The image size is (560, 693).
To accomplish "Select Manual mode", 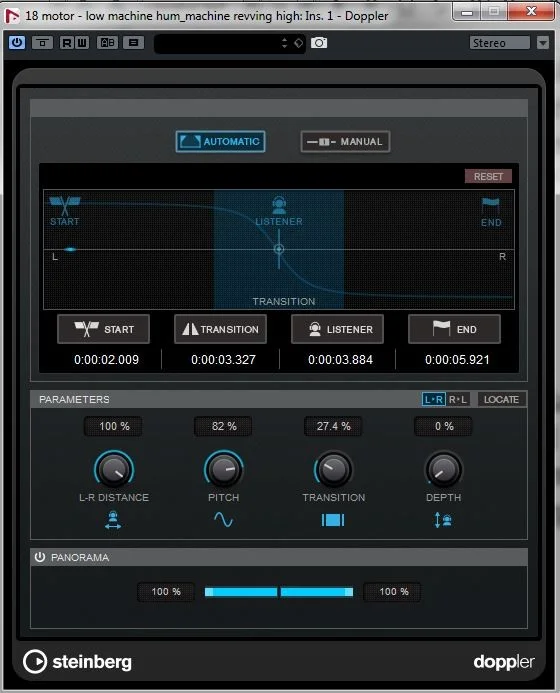I will pyautogui.click(x=345, y=141).
